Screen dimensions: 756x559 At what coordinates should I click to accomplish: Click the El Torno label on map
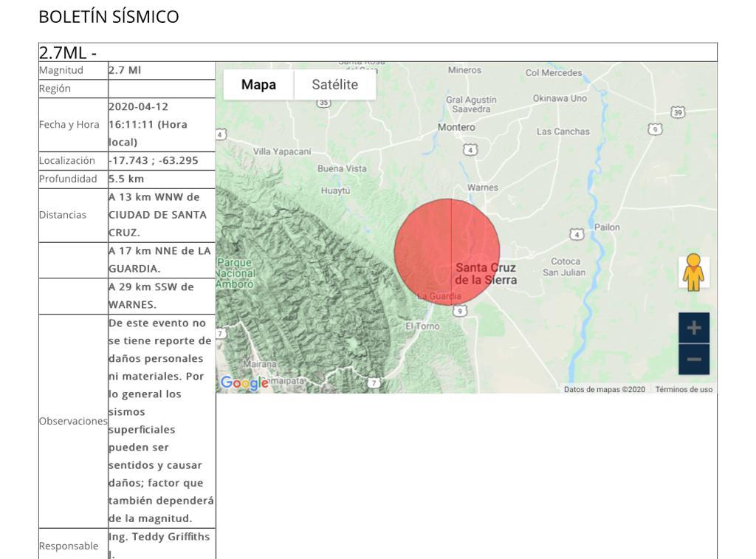tap(422, 326)
